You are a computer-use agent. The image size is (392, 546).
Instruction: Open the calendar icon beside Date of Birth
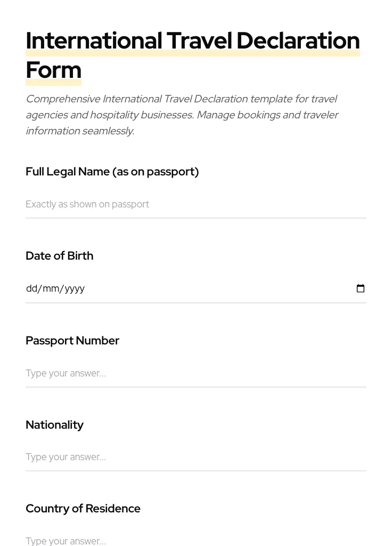point(361,288)
